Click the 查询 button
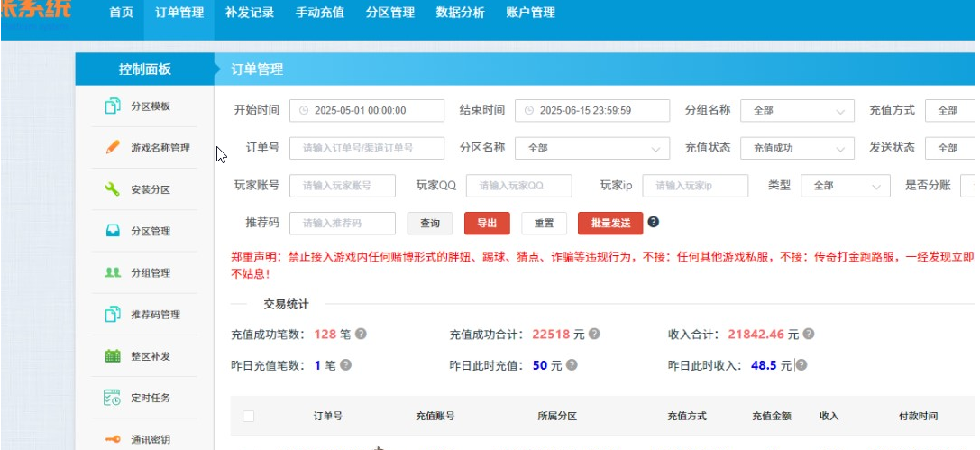Screen dimensions: 980x450 (430, 223)
